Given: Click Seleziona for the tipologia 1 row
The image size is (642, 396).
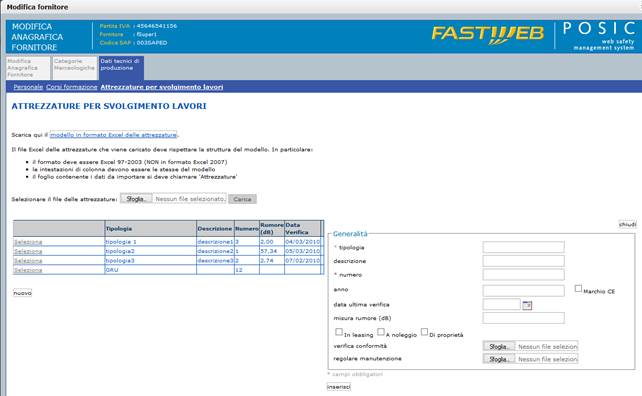Looking at the screenshot, I should [x=28, y=242].
